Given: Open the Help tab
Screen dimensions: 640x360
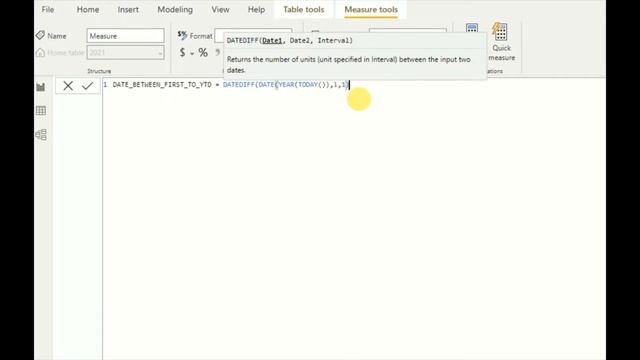Looking at the screenshot, I should 256,9.
